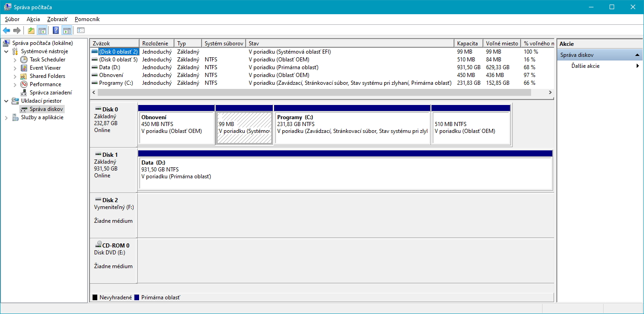644x314 pixels.
Task: Click the Back arrow in the toolbar
Action: click(x=6, y=31)
